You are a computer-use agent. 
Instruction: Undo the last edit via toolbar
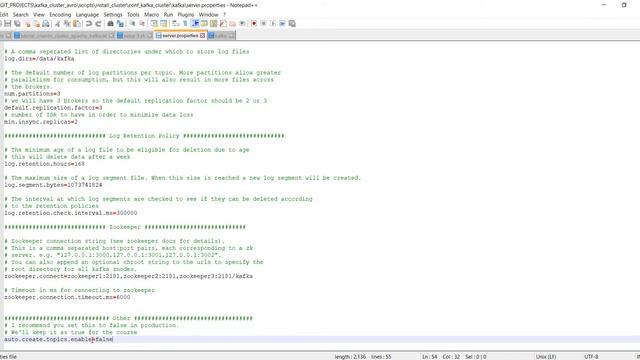pyautogui.click(x=89, y=24)
